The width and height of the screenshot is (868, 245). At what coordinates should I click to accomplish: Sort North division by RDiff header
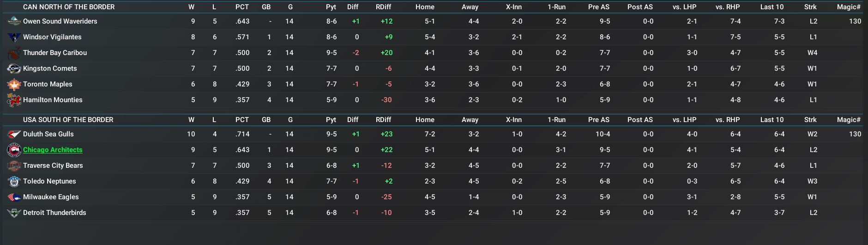tap(383, 7)
